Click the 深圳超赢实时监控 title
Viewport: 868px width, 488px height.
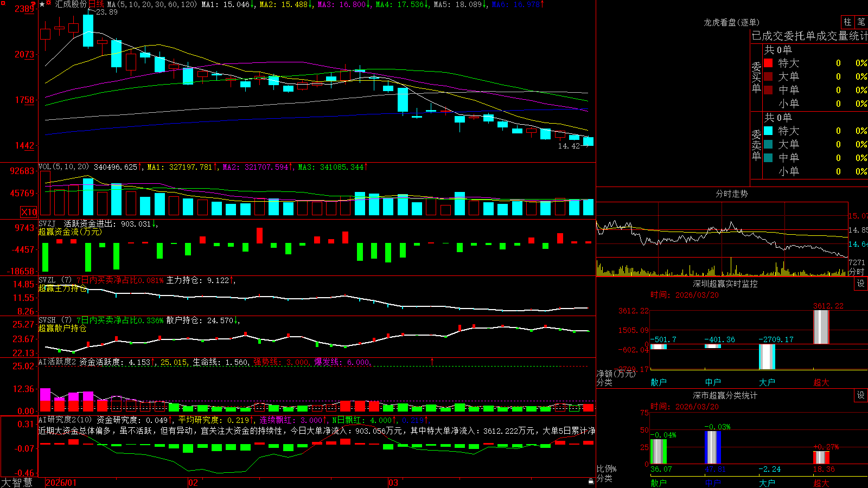[x=725, y=284]
